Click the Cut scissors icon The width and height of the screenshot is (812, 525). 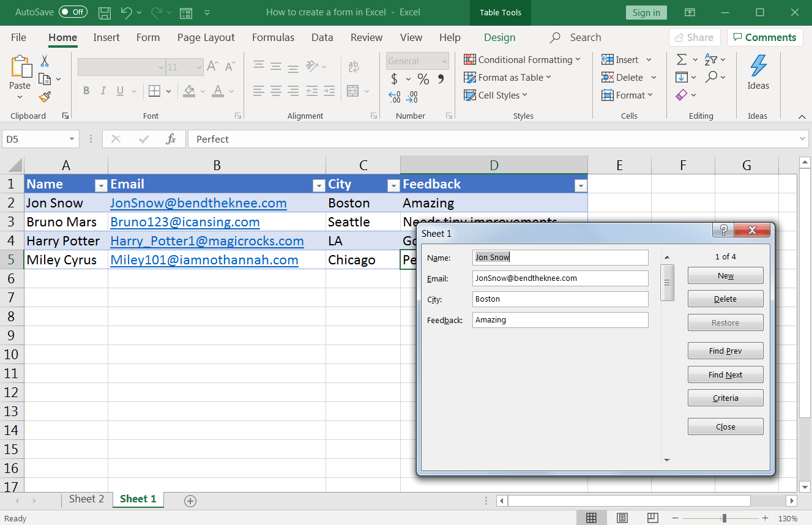coord(45,61)
